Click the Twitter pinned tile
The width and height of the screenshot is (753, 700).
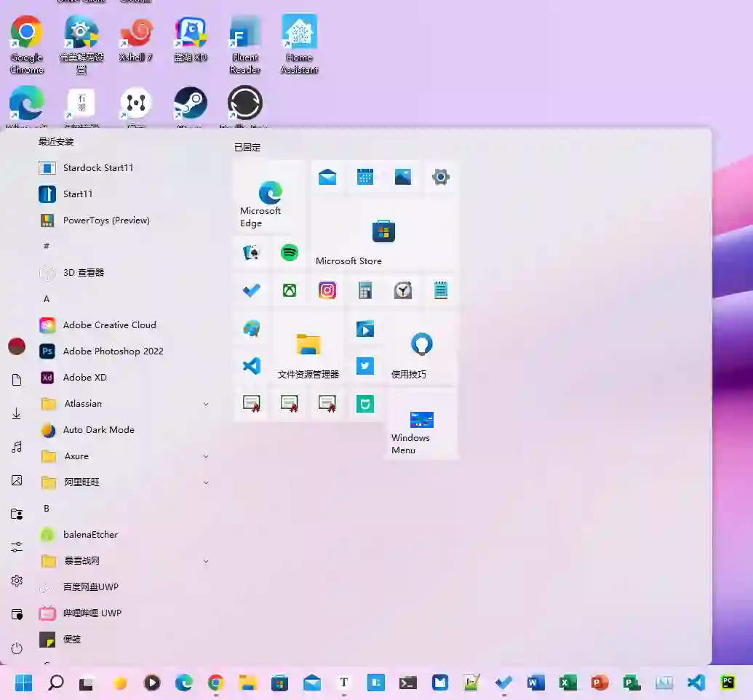click(365, 366)
